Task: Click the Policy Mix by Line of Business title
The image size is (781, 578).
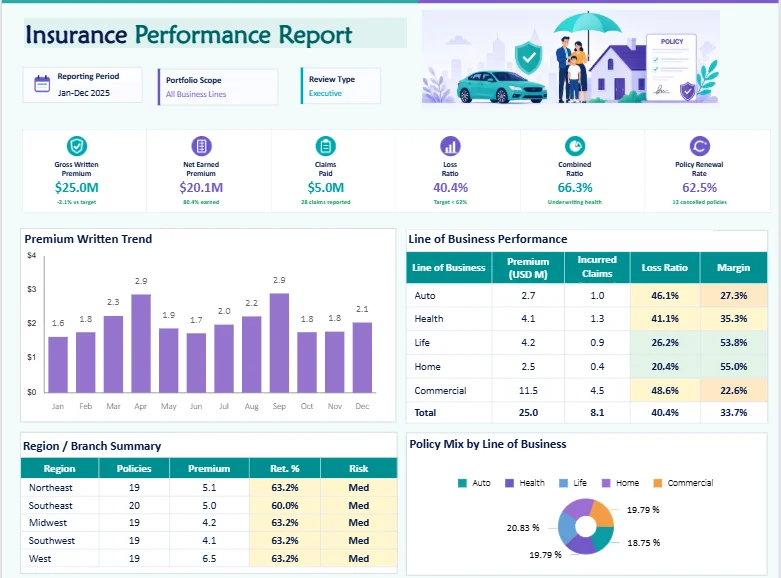Action: point(488,444)
